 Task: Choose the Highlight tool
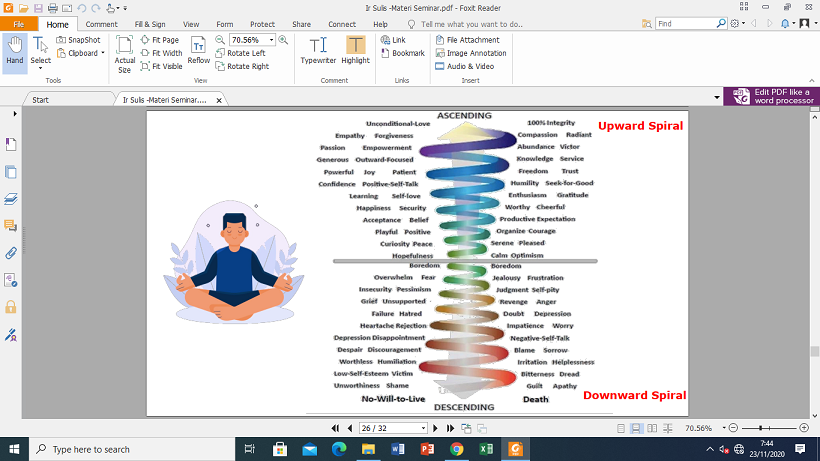point(355,50)
